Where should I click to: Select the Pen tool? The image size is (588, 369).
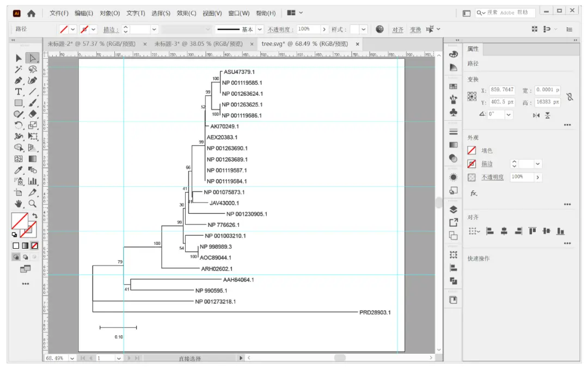19,80
